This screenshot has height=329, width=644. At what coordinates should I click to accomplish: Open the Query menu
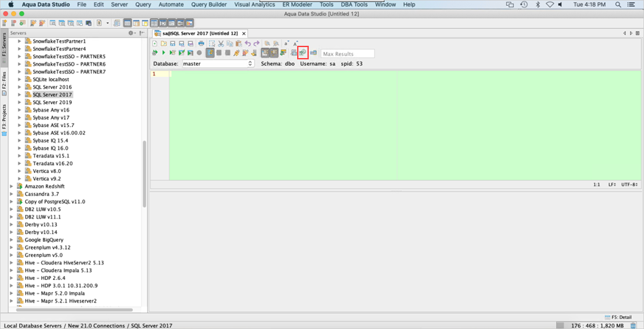(143, 5)
